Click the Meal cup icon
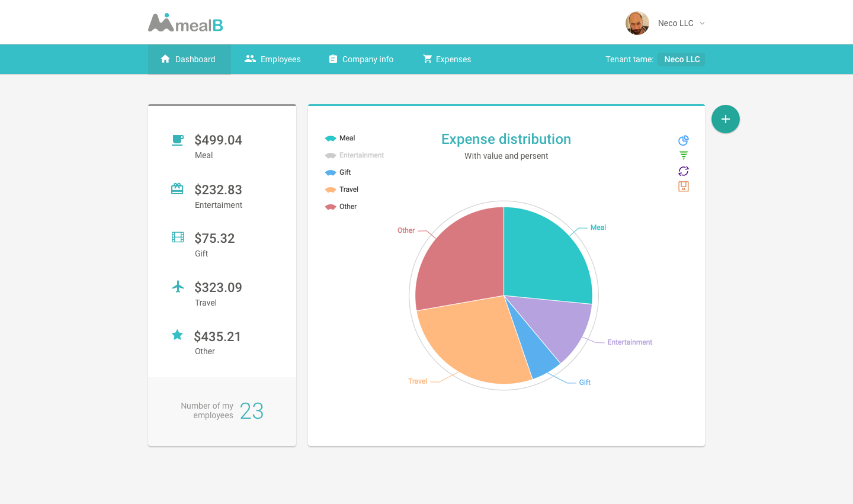 [178, 140]
